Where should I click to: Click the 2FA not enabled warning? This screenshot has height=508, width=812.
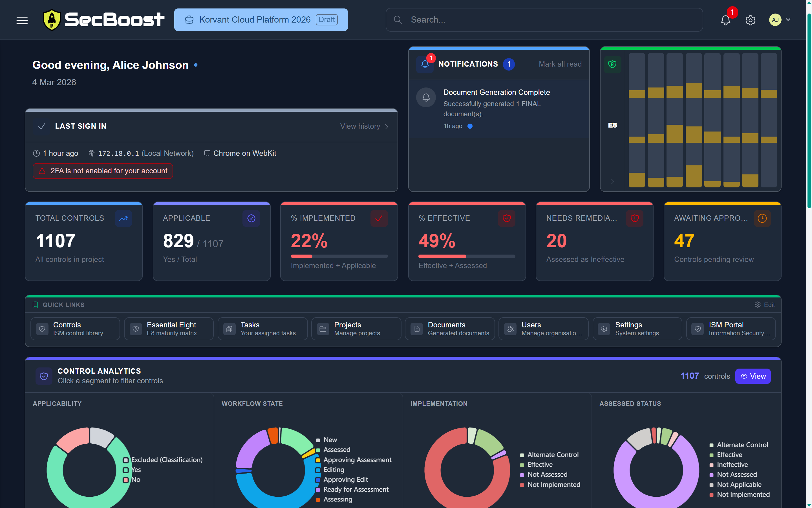click(103, 171)
